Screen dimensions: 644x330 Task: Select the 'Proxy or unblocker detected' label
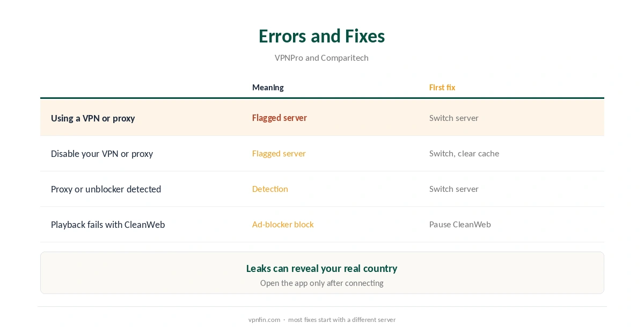(106, 189)
